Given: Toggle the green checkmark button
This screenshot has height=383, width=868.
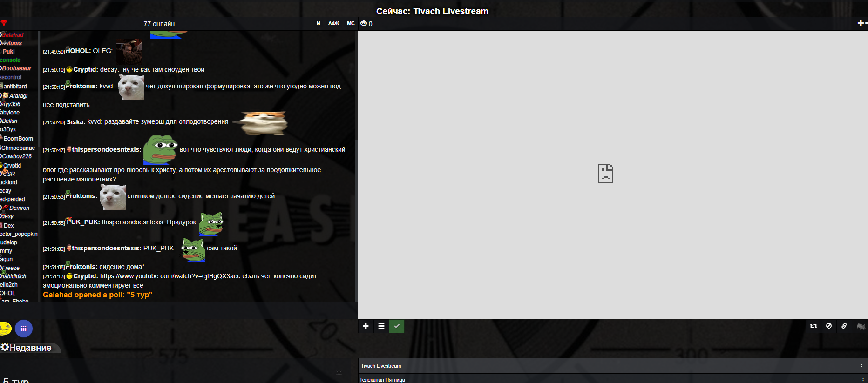Looking at the screenshot, I should [397, 326].
